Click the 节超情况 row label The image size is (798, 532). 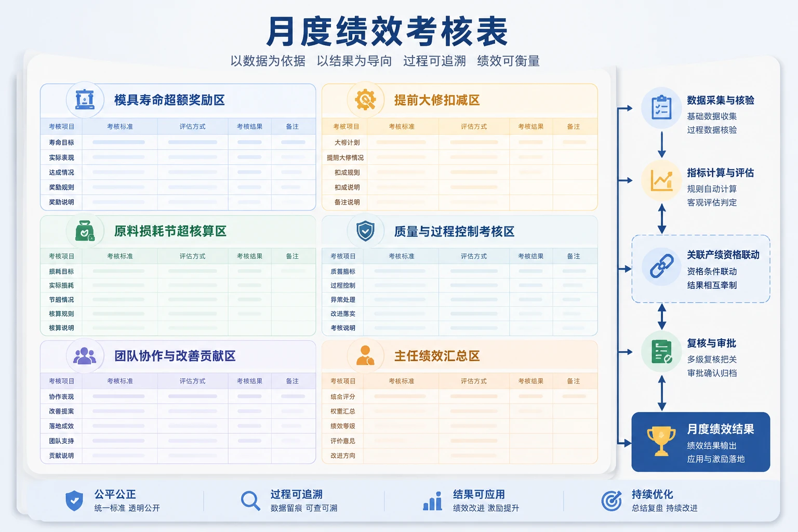[x=61, y=300]
